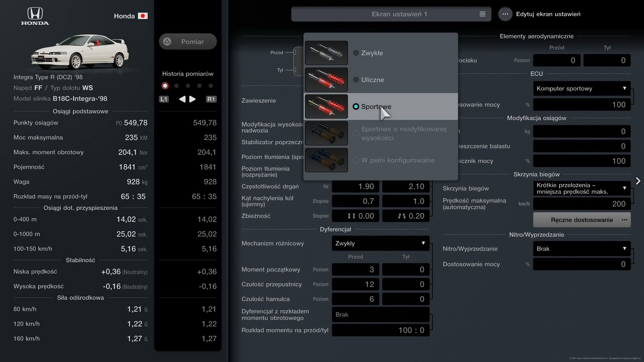644x362 pixels.
Task: Click the L1 shoulder button icon
Action: [164, 99]
